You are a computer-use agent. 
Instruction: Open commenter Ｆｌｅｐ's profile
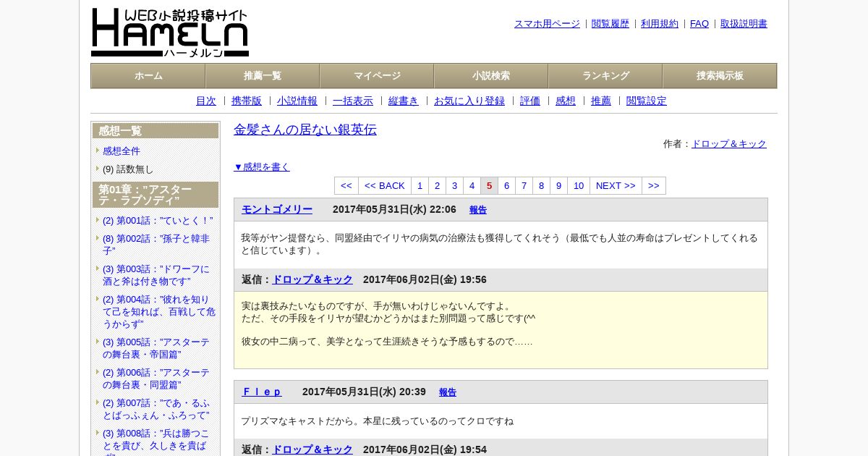[x=262, y=392]
